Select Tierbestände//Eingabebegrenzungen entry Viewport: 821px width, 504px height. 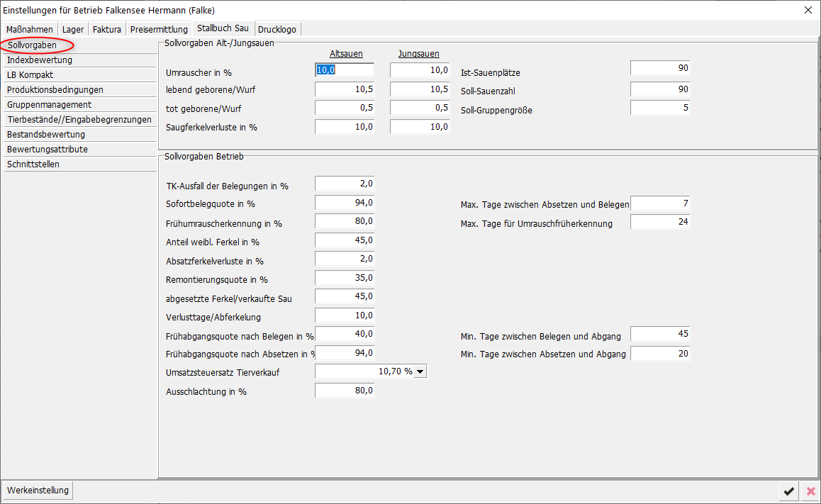coord(79,120)
